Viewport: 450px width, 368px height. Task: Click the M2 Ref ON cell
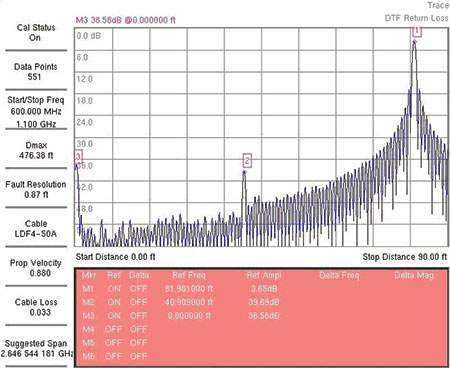pyautogui.click(x=114, y=302)
